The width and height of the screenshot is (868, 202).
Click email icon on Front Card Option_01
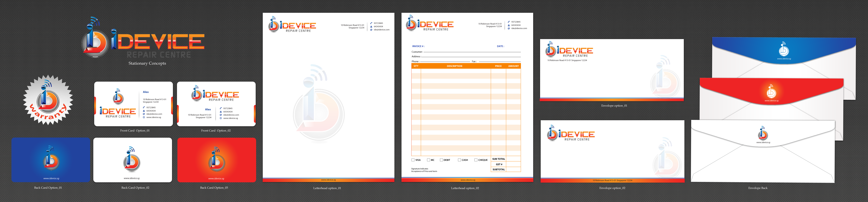144,114
